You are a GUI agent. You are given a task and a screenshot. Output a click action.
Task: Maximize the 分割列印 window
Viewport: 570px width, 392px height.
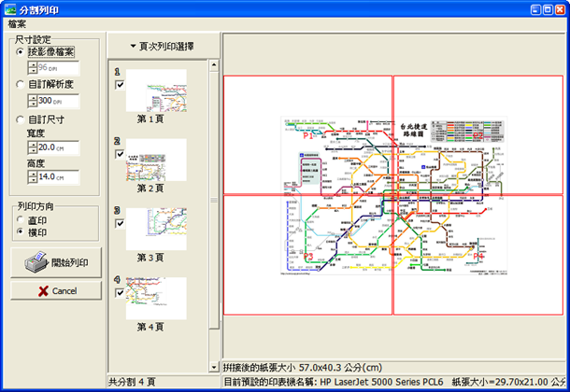[x=548, y=9]
